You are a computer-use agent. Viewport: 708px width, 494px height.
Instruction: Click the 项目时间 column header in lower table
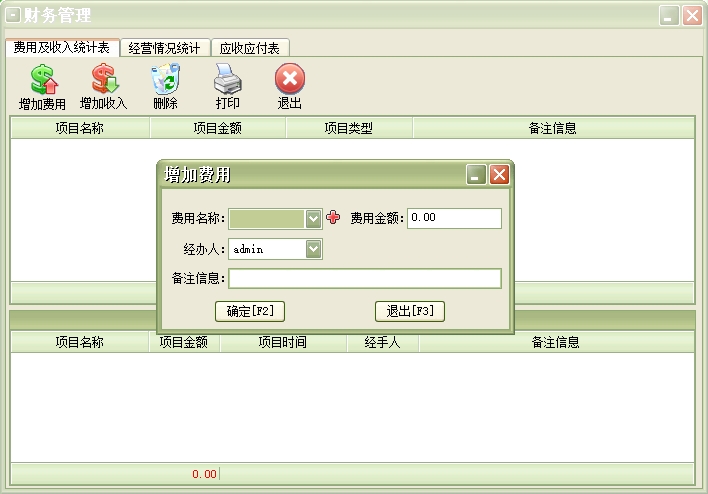(283, 342)
